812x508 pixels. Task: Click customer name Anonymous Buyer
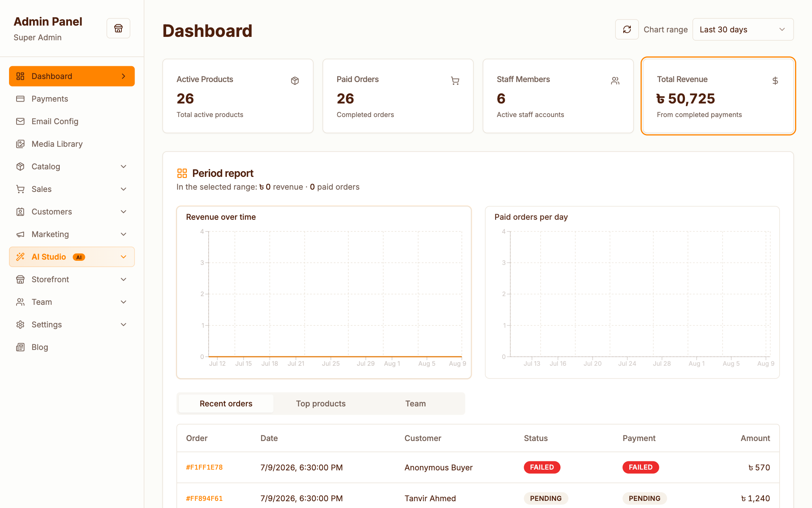coord(438,467)
